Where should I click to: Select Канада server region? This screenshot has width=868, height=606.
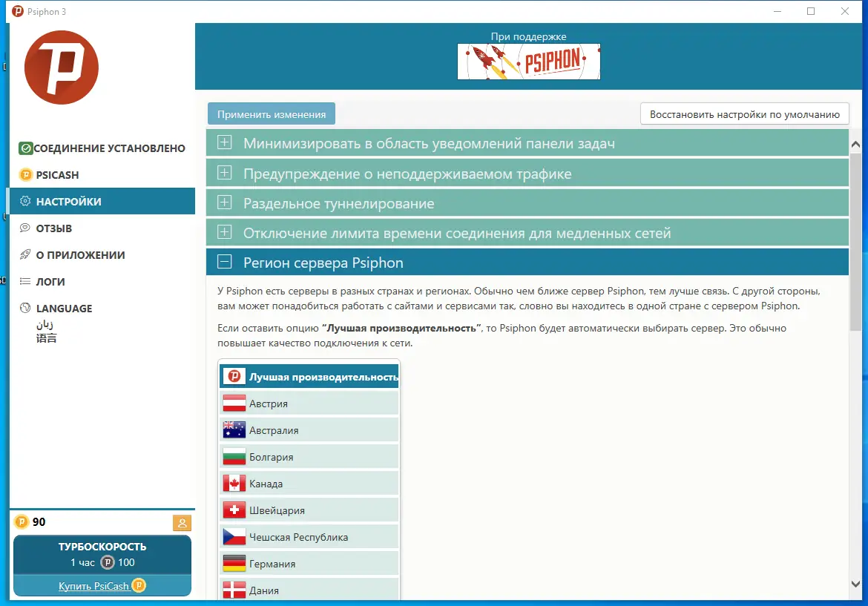point(309,483)
